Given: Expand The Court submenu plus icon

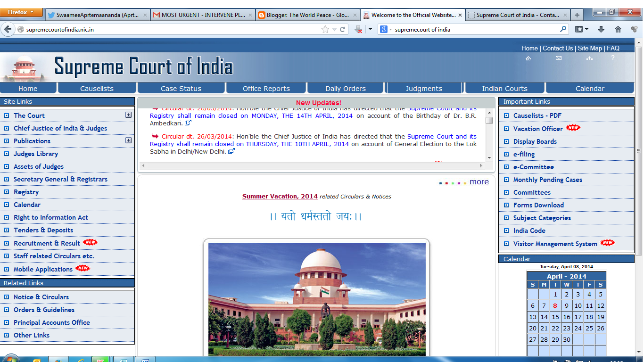Looking at the screenshot, I should 128,115.
